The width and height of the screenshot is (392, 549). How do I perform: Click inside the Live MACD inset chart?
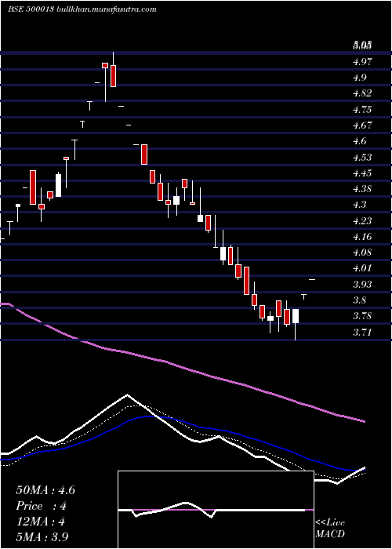click(216, 510)
